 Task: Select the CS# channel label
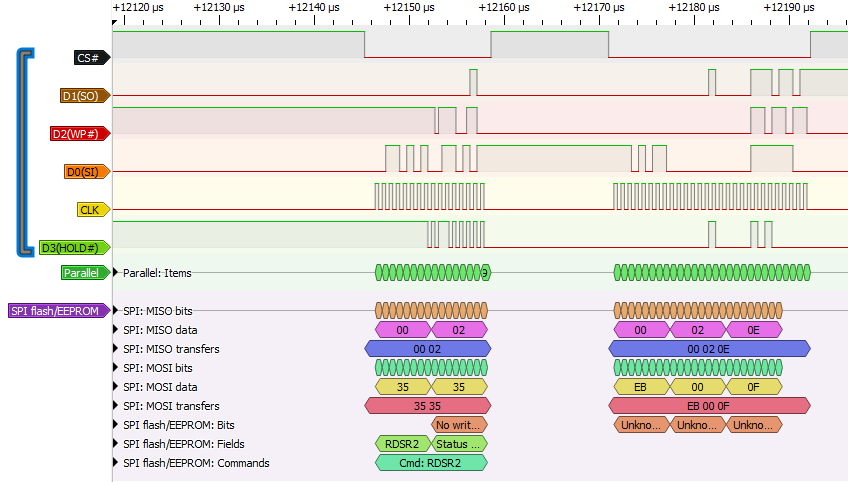click(92, 57)
